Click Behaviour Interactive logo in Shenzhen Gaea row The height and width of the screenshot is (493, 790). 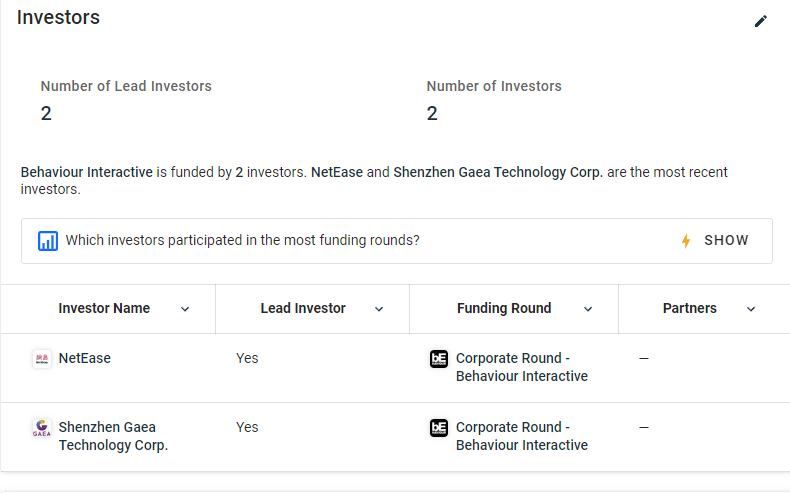coord(439,428)
